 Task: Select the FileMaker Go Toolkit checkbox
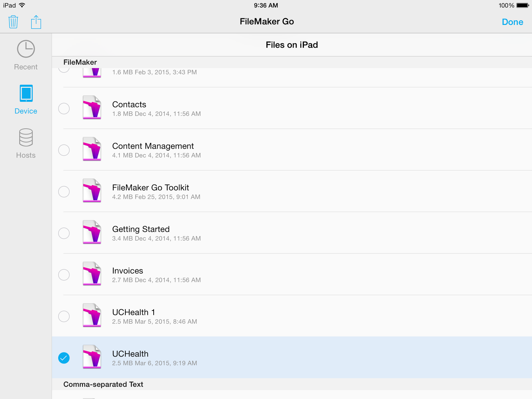(x=64, y=192)
